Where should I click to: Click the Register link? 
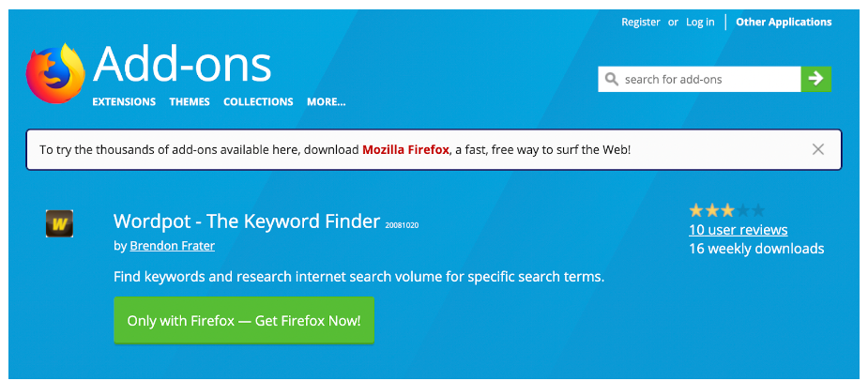pos(641,23)
